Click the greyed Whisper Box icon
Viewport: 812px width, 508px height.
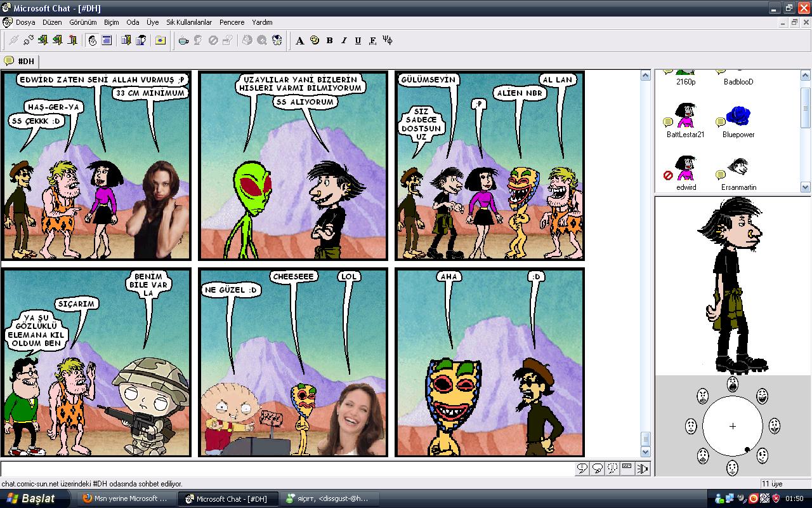tap(228, 40)
